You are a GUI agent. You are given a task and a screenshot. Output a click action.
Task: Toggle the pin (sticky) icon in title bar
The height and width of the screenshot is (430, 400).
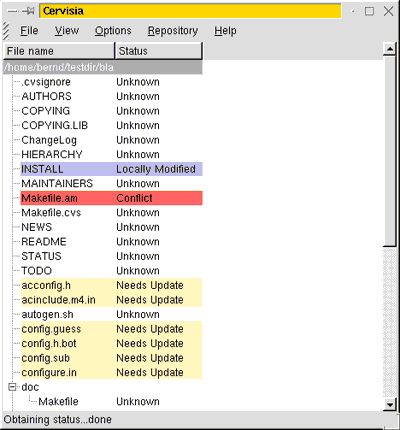pos(29,11)
